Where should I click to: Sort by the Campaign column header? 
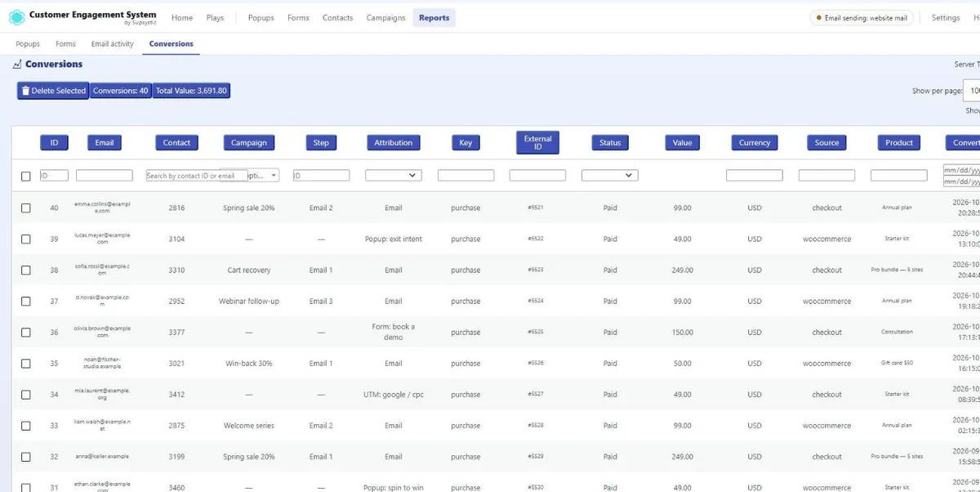click(249, 142)
